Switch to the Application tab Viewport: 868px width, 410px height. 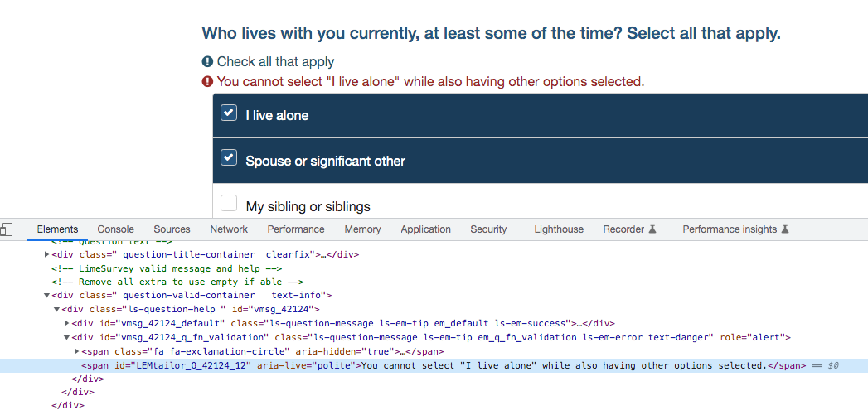425,229
